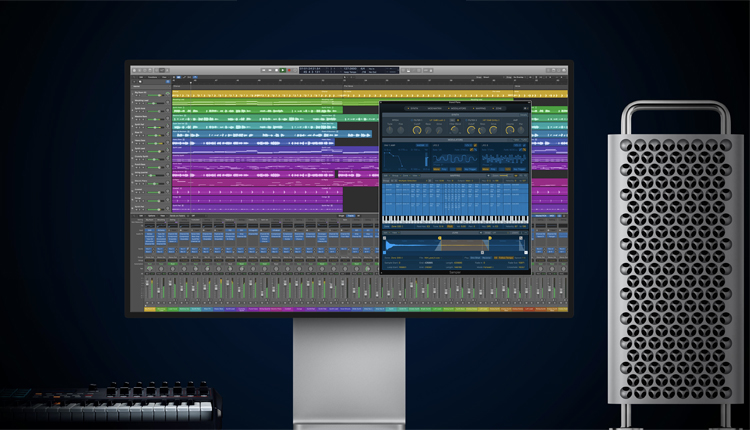Open Filter 2 type pop-up menu
The image size is (750, 430).
[x=491, y=120]
